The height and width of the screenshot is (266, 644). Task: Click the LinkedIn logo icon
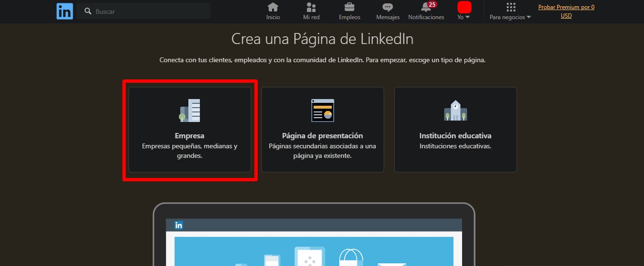click(x=65, y=11)
